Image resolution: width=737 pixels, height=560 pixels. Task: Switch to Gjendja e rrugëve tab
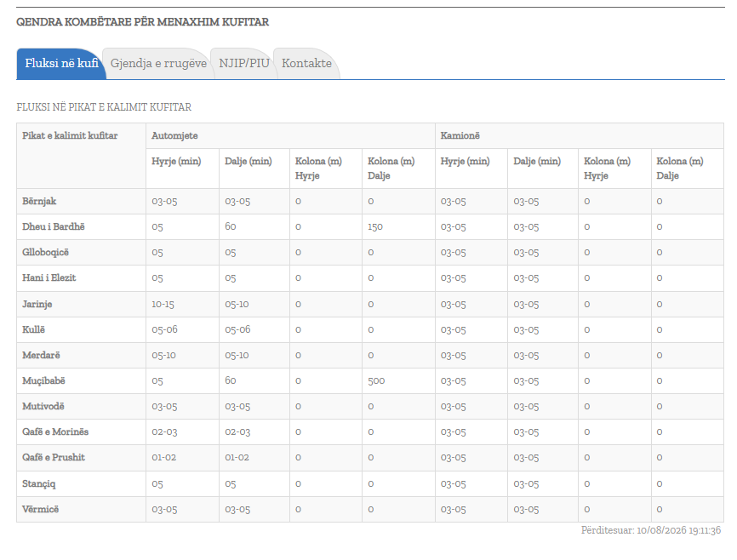[158, 64]
